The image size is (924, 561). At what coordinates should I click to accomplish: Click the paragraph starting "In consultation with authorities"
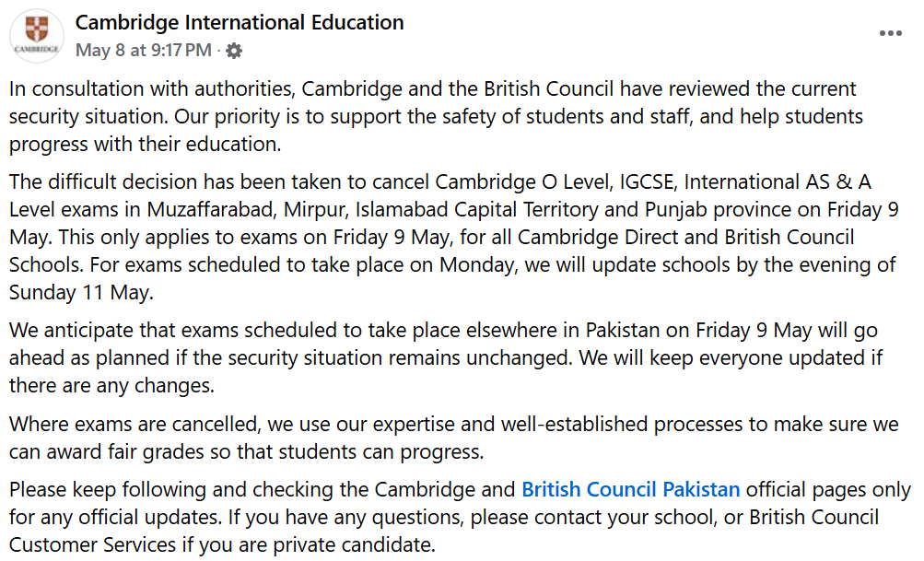click(x=436, y=117)
